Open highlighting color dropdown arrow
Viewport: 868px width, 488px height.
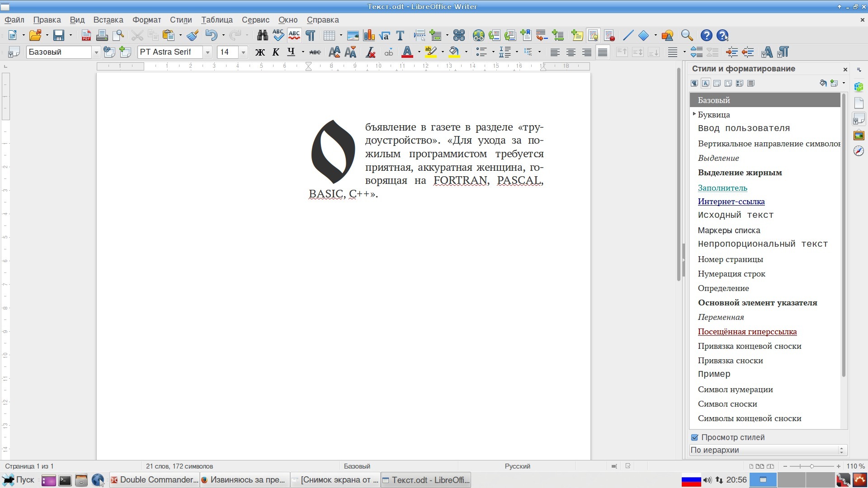click(443, 52)
